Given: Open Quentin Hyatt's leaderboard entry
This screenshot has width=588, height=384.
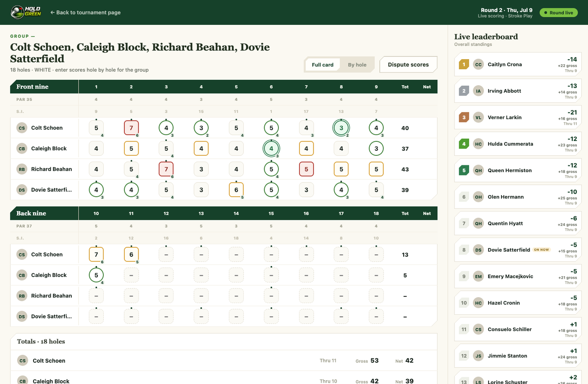Looking at the screenshot, I should coord(517,223).
